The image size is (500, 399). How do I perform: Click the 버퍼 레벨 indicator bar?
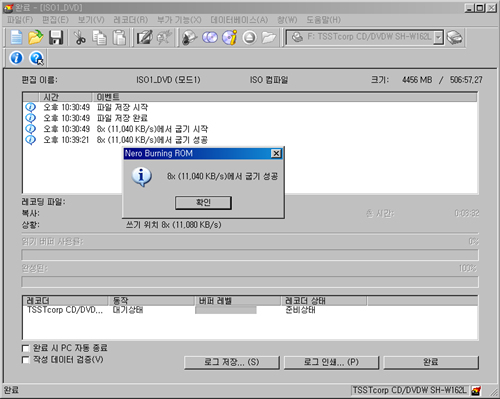[226, 310]
